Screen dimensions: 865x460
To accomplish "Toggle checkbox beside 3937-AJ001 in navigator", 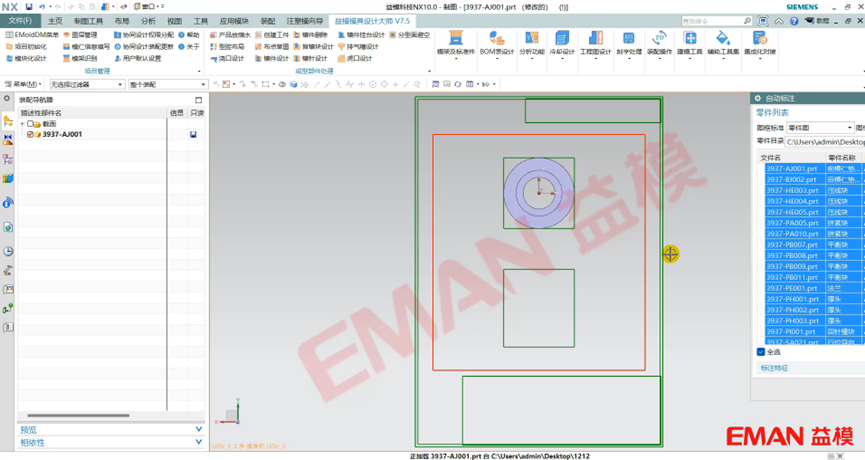I will pyautogui.click(x=31, y=134).
